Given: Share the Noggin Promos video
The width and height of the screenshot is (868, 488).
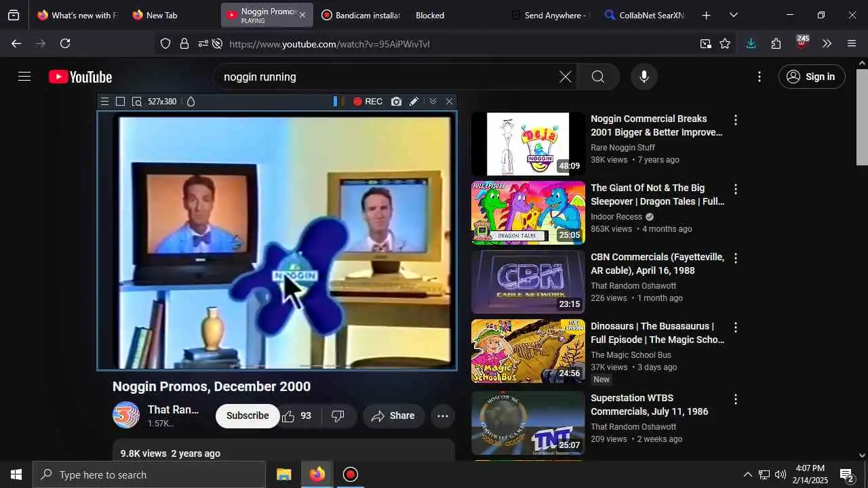Looking at the screenshot, I should click(393, 415).
